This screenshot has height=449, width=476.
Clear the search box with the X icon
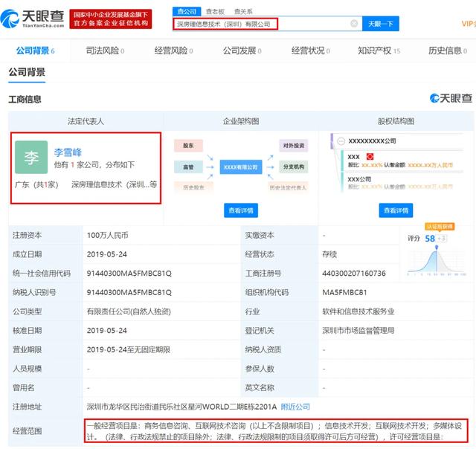coord(354,23)
